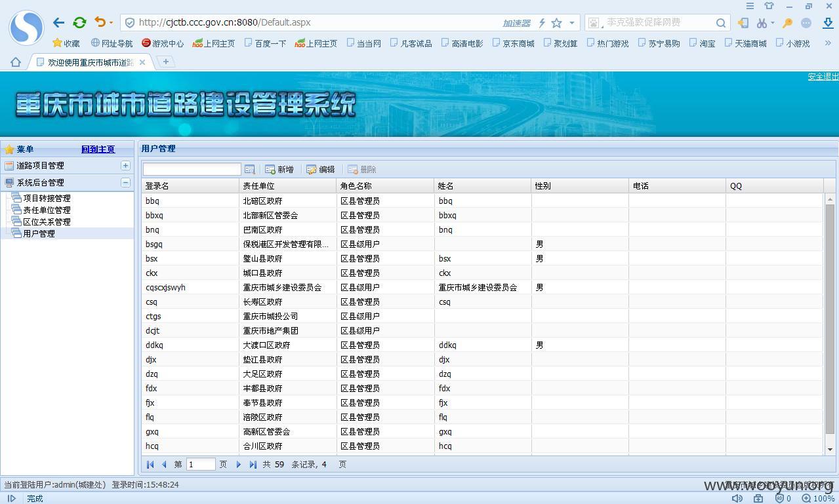Click the browser back arrow
The height and width of the screenshot is (504, 839).
point(58,22)
